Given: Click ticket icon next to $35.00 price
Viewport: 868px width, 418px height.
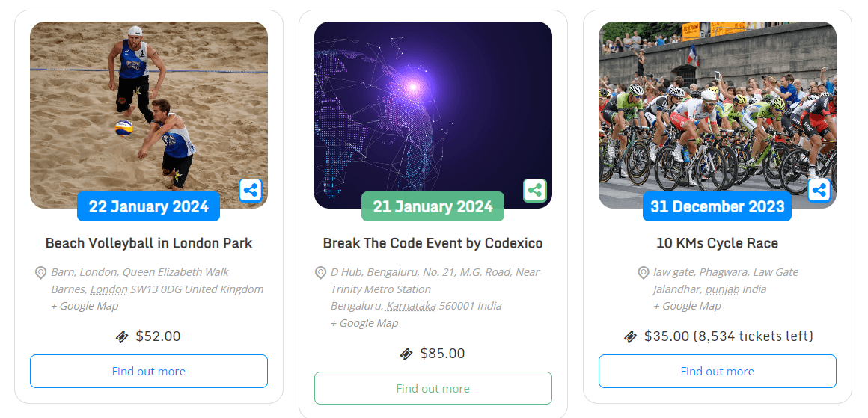Looking at the screenshot, I should [631, 336].
